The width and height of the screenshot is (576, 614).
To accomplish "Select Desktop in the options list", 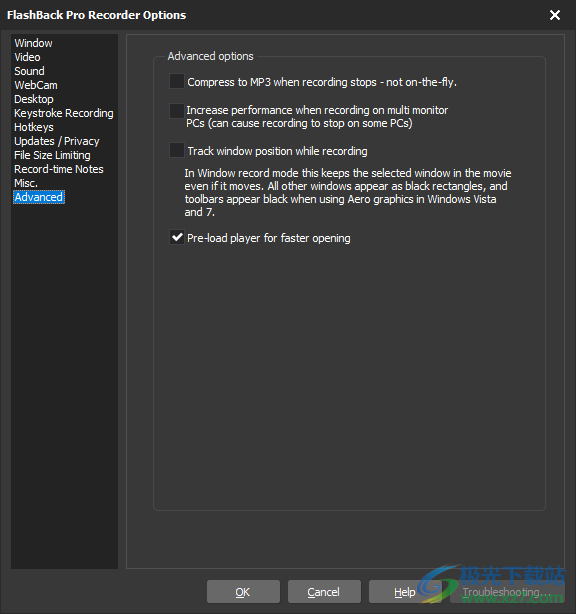I will click(x=34, y=99).
